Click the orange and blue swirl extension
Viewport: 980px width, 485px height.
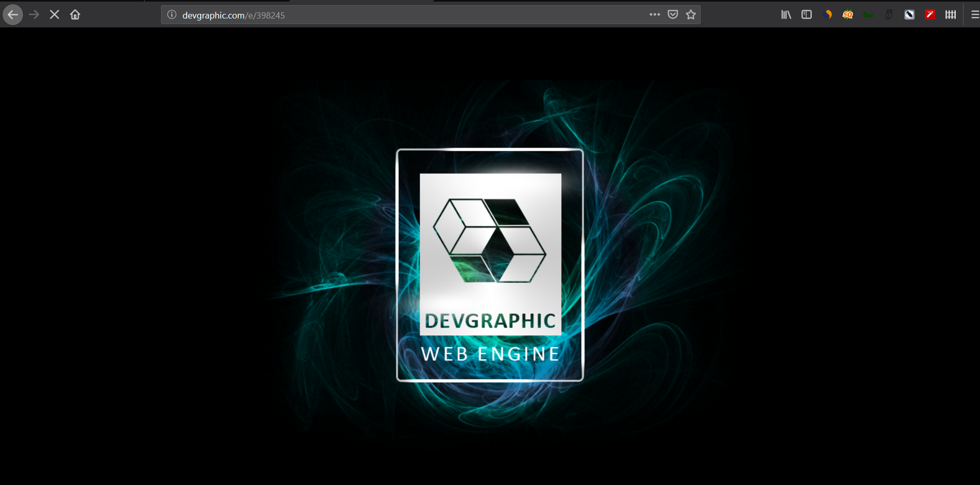(x=827, y=14)
